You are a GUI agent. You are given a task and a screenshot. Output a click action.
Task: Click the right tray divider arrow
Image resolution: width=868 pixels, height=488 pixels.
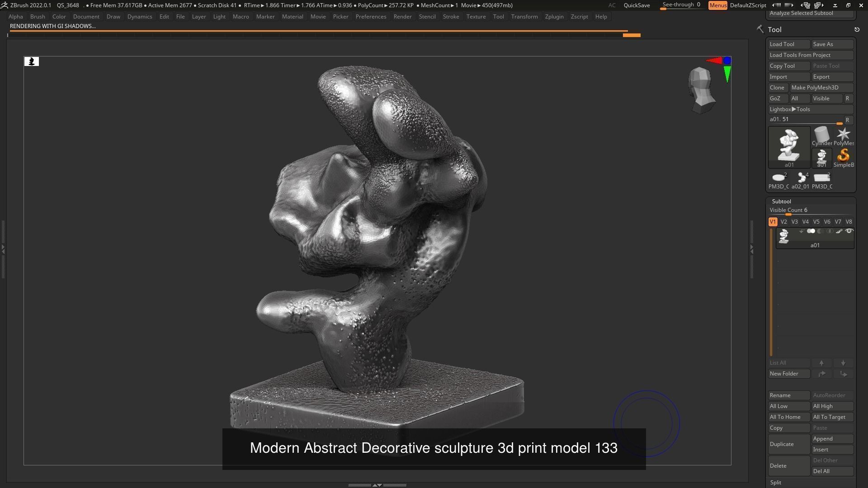click(752, 249)
